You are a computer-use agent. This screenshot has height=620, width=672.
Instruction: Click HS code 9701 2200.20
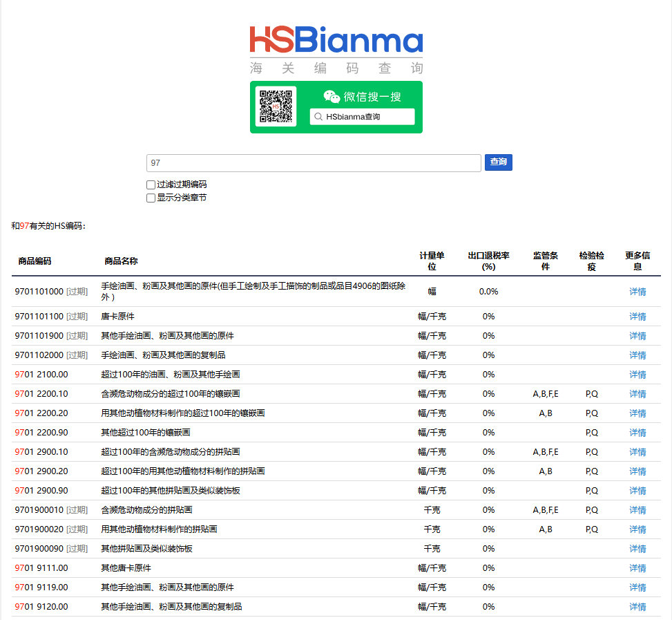41,413
